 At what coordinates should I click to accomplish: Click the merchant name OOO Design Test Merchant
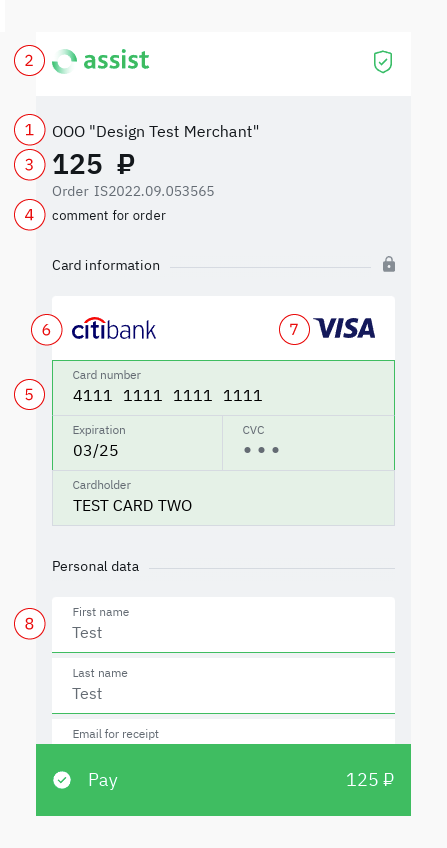[156, 131]
